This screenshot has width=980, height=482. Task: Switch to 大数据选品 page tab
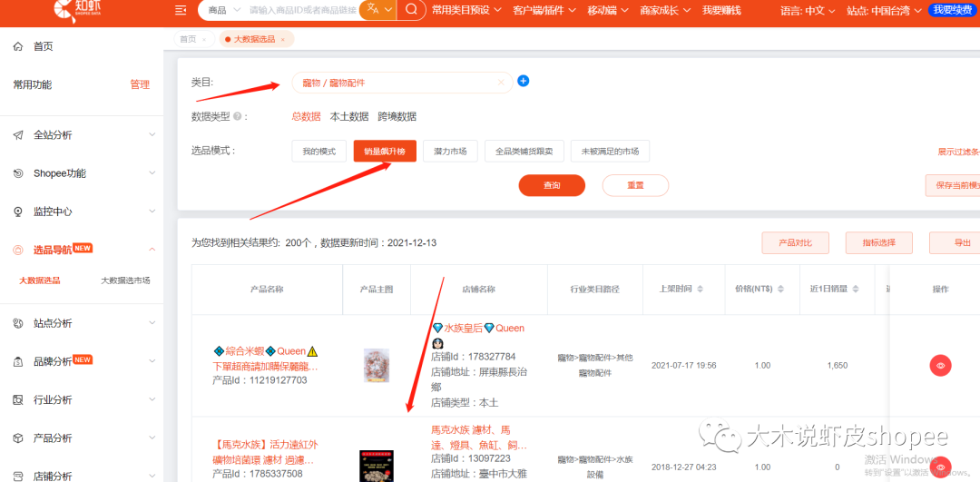[x=256, y=39]
